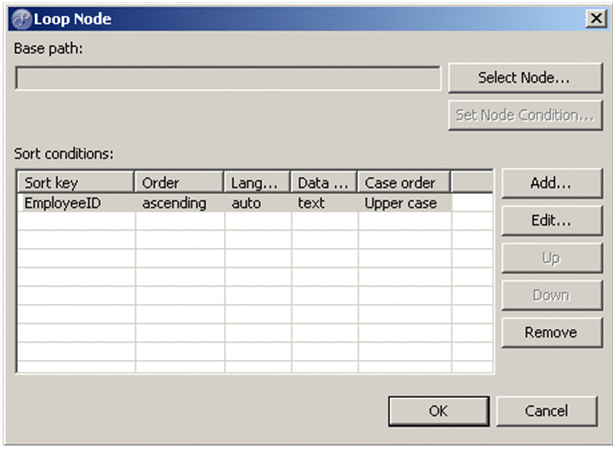This screenshot has height=449, width=616.
Task: Remove the selected sort condition
Action: tap(552, 333)
